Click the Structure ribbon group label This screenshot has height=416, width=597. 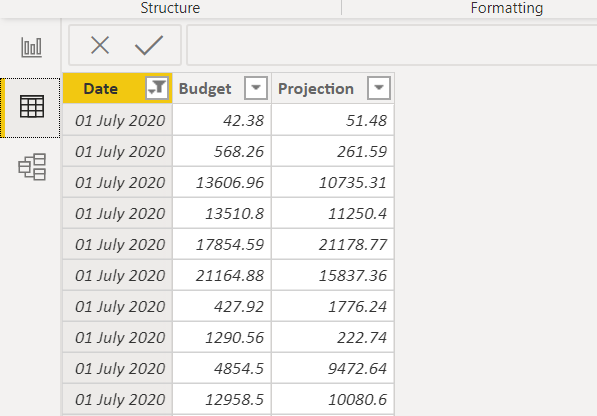(170, 8)
